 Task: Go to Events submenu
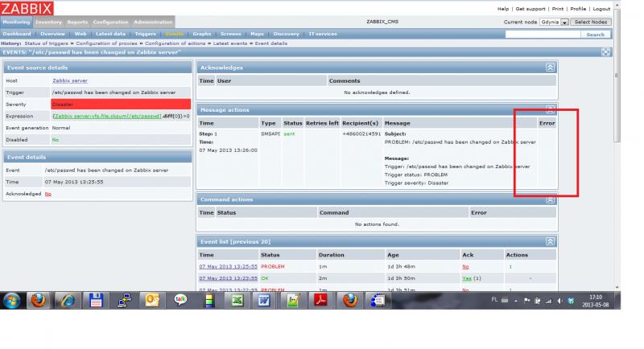pyautogui.click(x=175, y=34)
